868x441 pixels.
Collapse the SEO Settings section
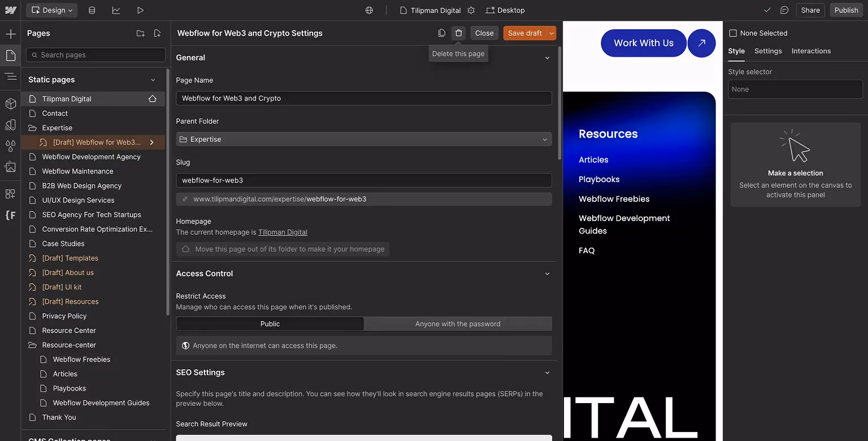pos(546,373)
